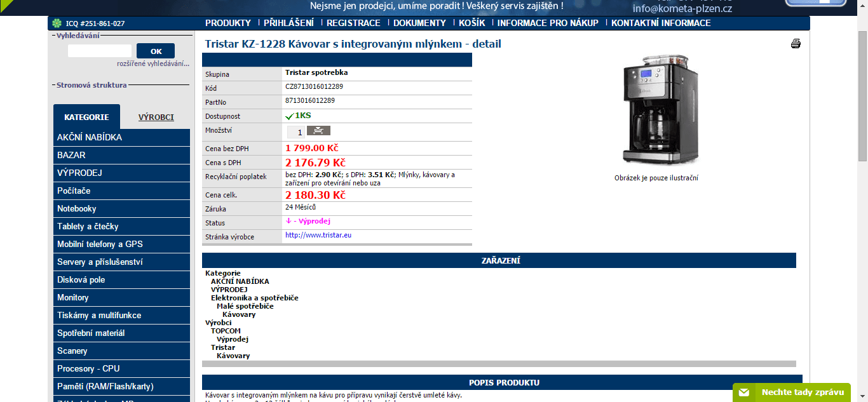Open Scanery category in sidebar

[121, 351]
